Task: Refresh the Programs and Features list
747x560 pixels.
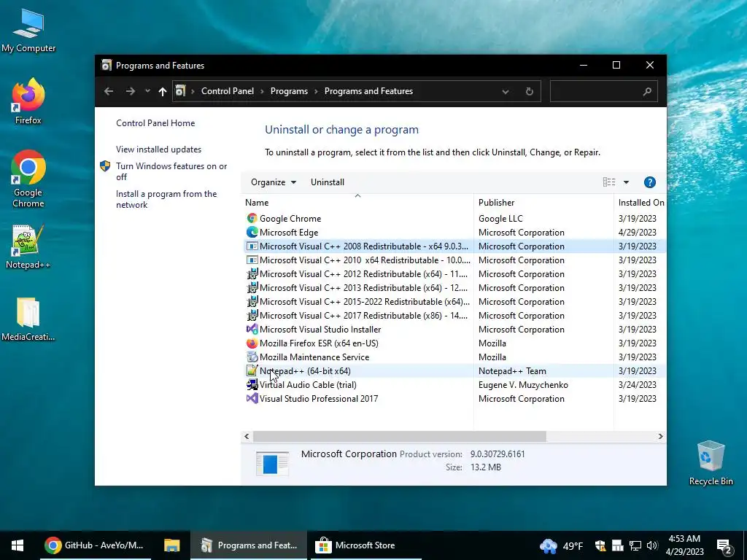Action: tap(530, 91)
